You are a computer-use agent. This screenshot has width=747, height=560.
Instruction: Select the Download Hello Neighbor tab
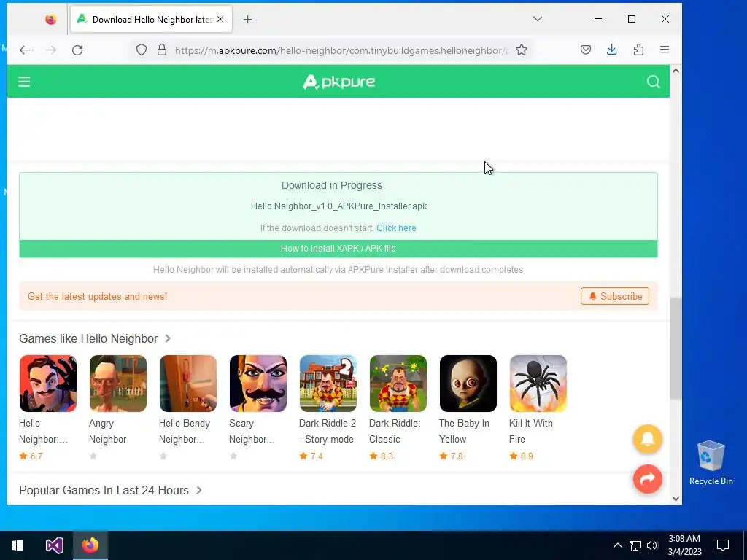[151, 20]
